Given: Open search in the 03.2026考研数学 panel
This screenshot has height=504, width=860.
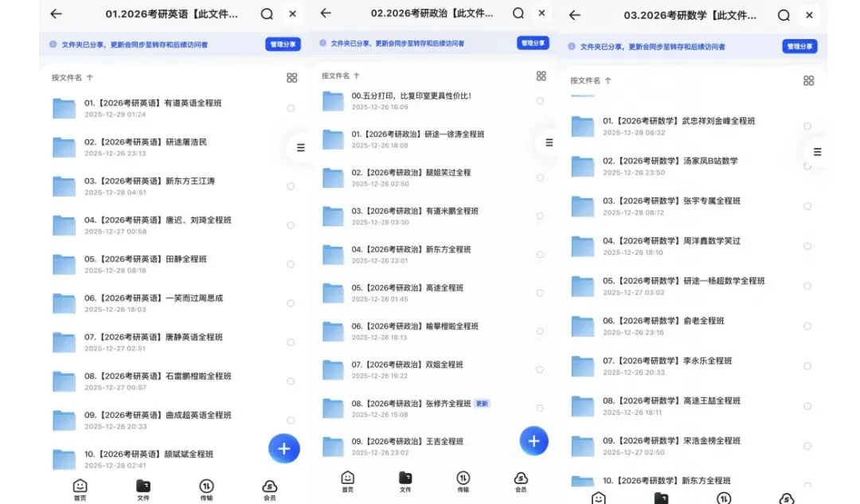Looking at the screenshot, I should (x=784, y=15).
